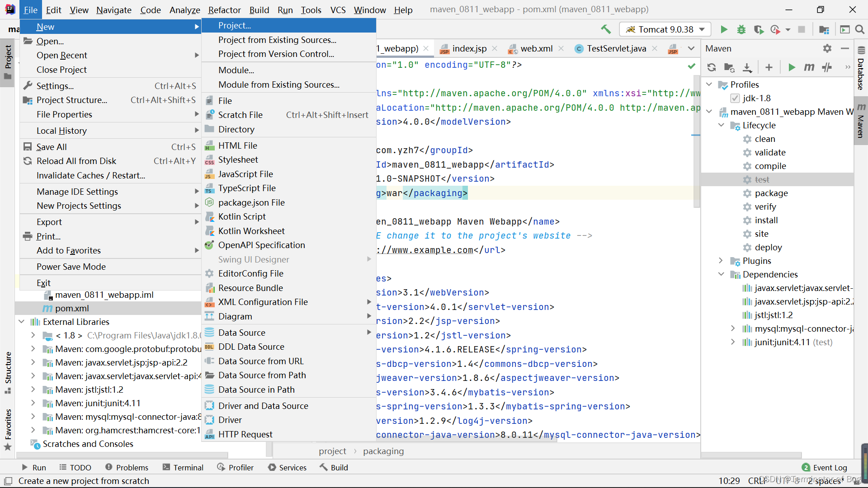The height and width of the screenshot is (488, 868).
Task: Select Project... in the New submenu
Action: (289, 26)
